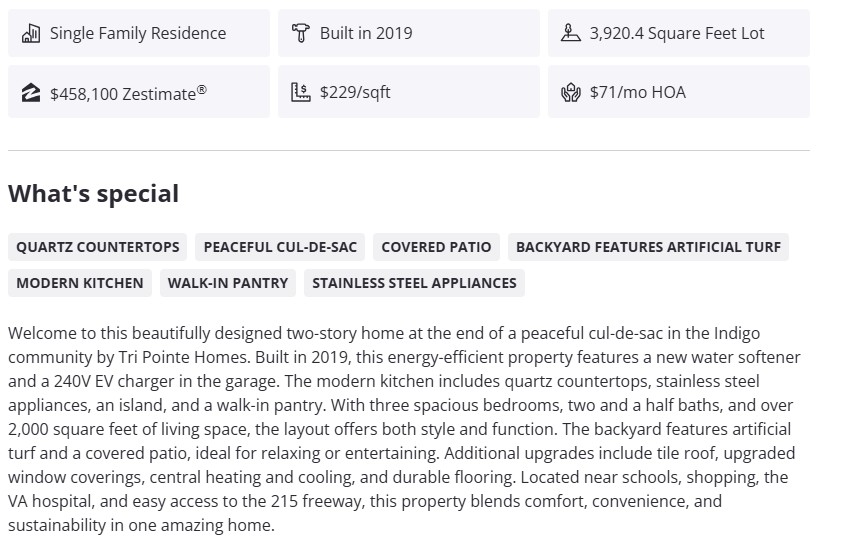
Task: Click the Built in 2019 text
Action: click(366, 33)
